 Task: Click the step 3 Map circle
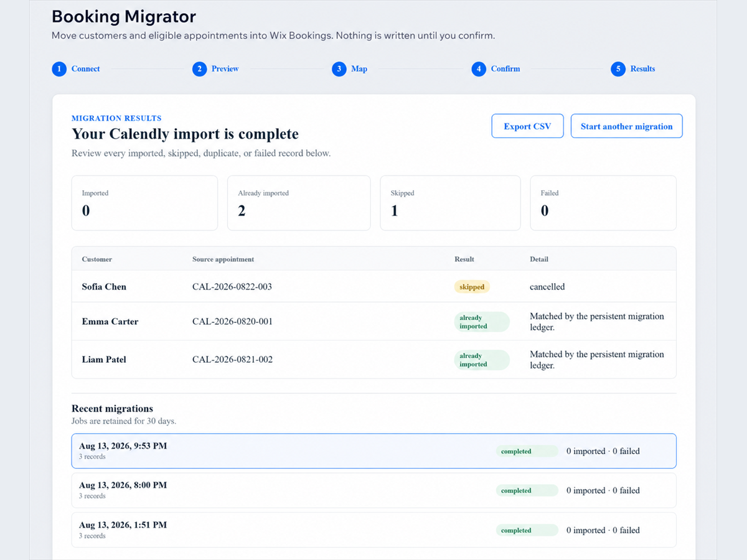[339, 69]
